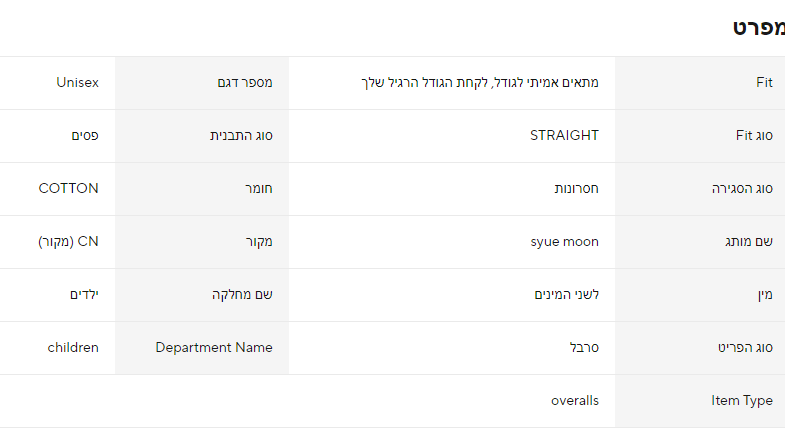
Task: Click the CN origin value
Action: pos(68,242)
